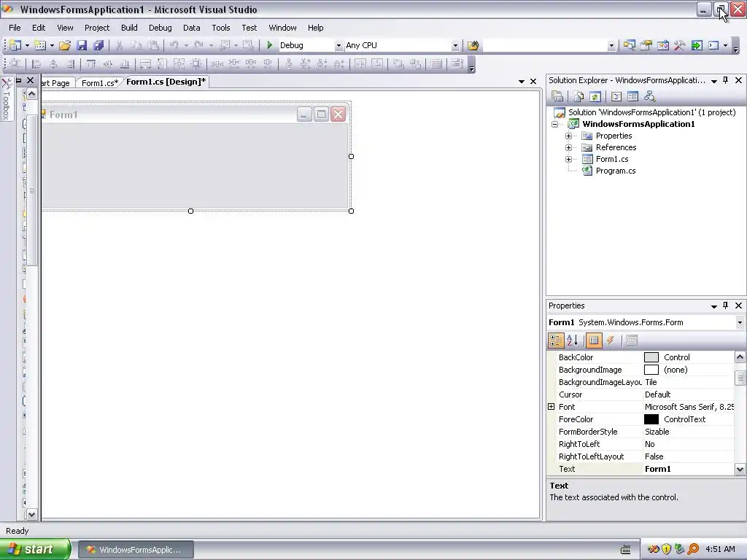Open the Debug menu
This screenshot has height=560, width=747.
160,28
